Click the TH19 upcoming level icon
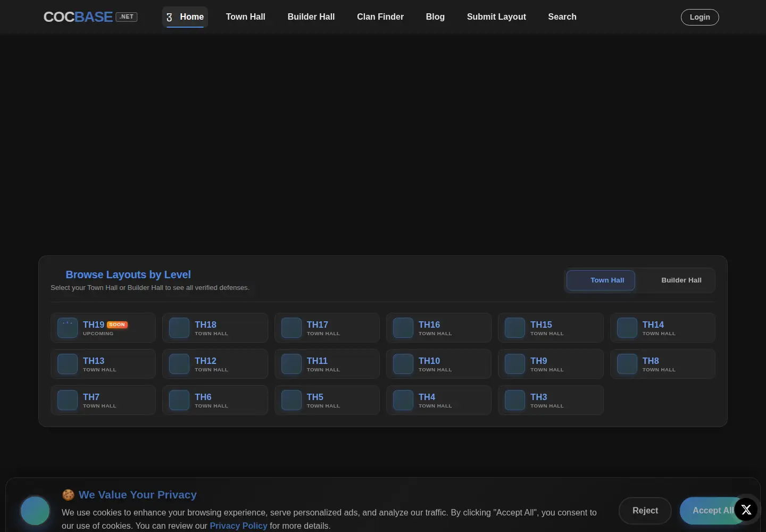The image size is (766, 532). (68, 328)
